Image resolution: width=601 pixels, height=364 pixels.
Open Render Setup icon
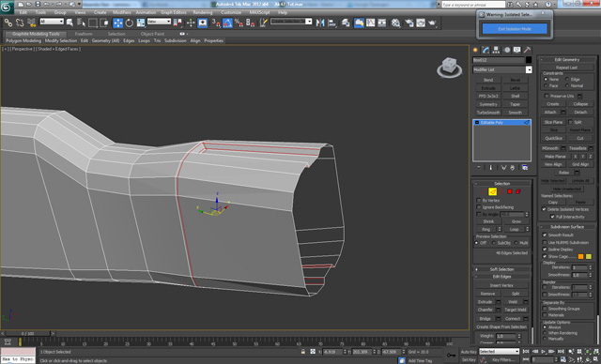[409, 23]
